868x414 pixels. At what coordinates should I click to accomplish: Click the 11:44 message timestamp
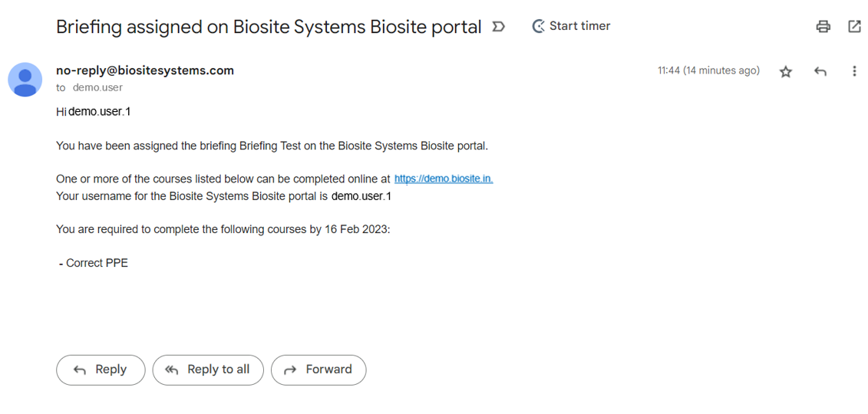(x=708, y=71)
